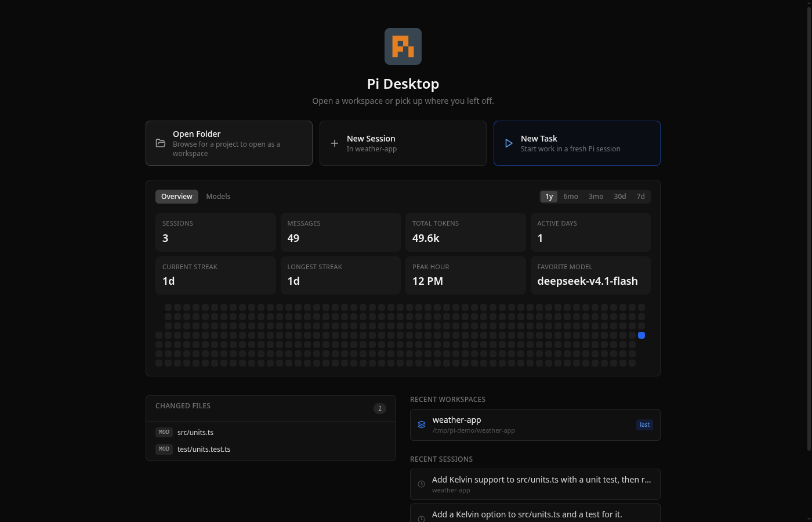Click the Longest Streak stat card
812x522 pixels.
click(340, 275)
